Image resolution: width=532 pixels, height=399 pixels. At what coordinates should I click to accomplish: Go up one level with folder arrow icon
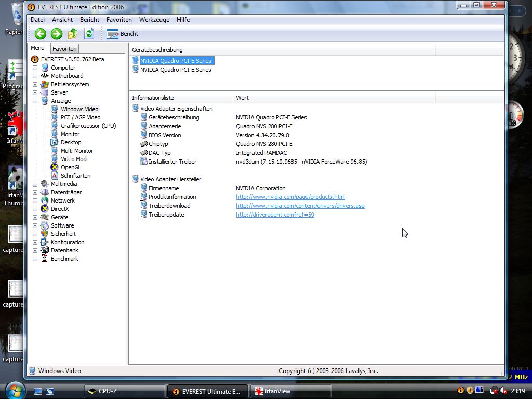click(x=73, y=34)
